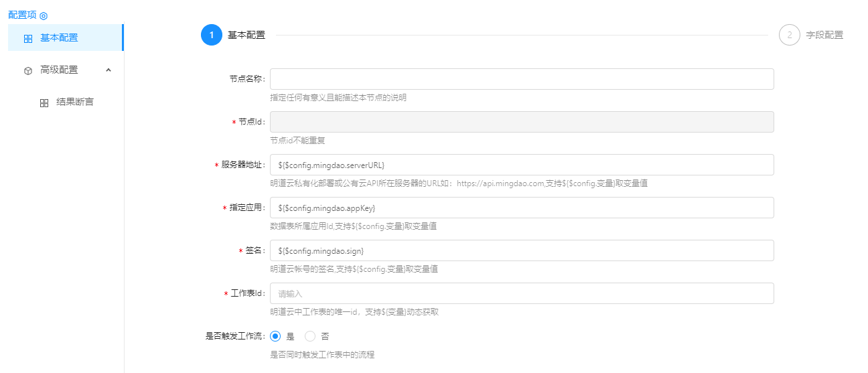Click the grid icon next to 基本配置 in sidebar
Screen dimensions: 868x373
(x=28, y=38)
